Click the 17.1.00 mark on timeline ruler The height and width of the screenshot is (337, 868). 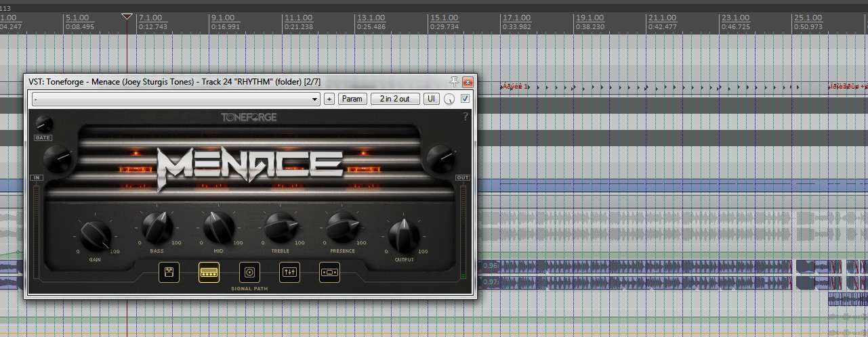pos(516,18)
